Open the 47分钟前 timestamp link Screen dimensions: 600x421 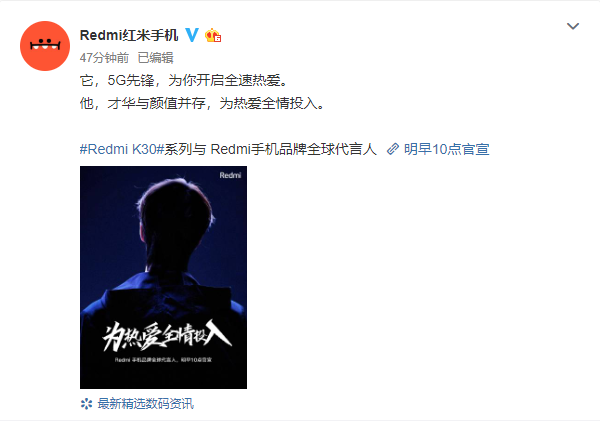[104, 58]
